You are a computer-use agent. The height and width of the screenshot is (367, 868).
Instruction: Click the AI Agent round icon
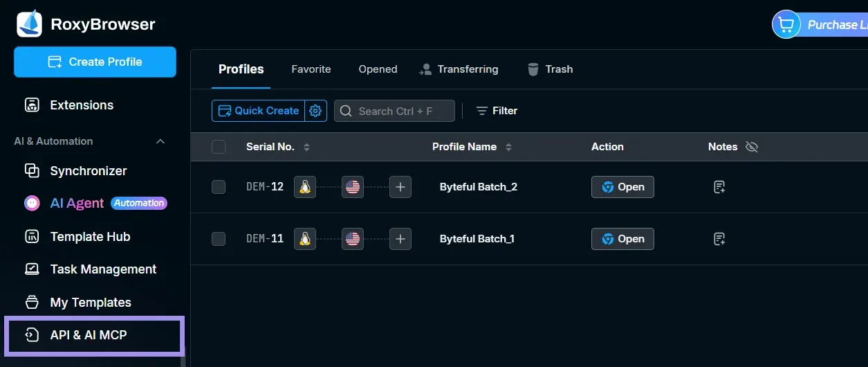(32, 203)
